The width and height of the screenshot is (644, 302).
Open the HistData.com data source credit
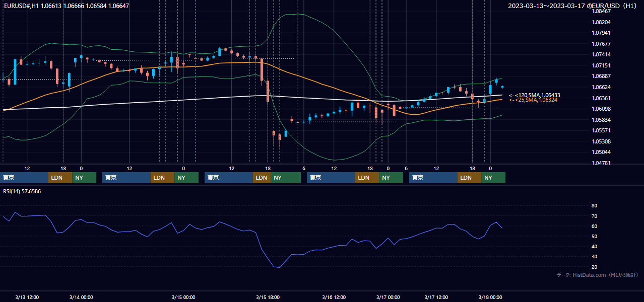coord(598,275)
